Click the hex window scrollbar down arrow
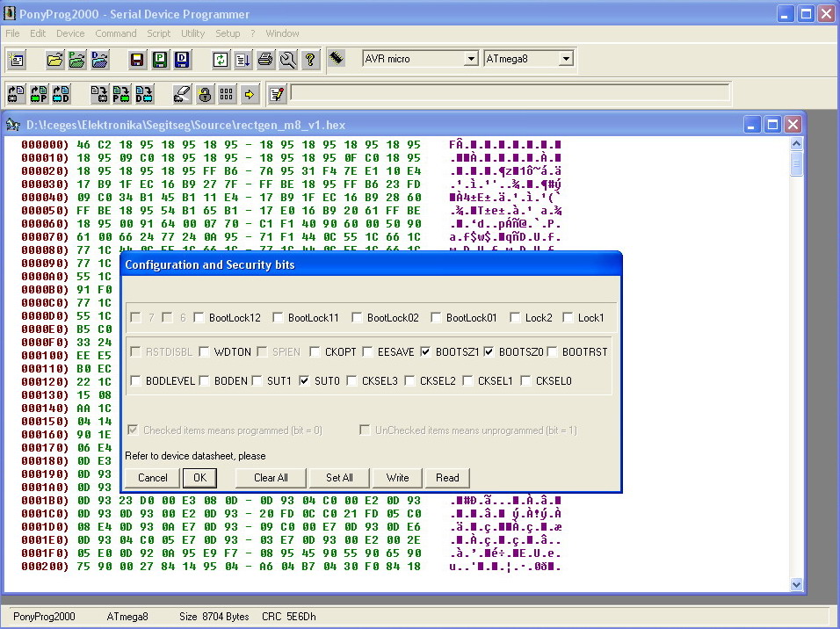Image resolution: width=840 pixels, height=629 pixels. pos(796,584)
